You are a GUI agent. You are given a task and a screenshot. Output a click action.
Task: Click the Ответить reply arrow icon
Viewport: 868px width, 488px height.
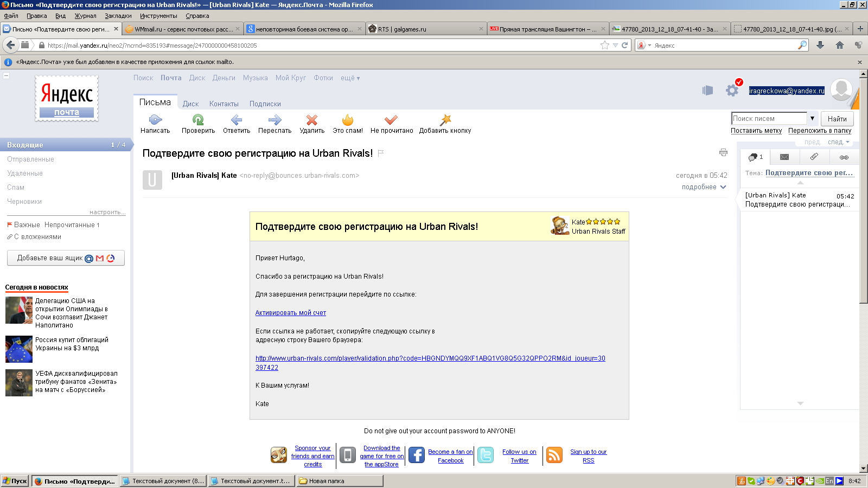[x=237, y=120]
